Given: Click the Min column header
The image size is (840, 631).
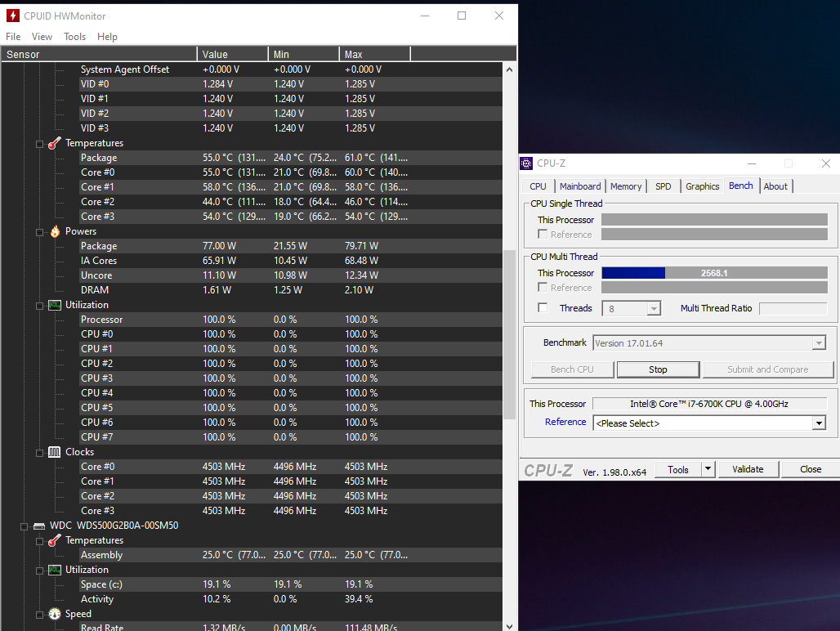Looking at the screenshot, I should coord(304,54).
